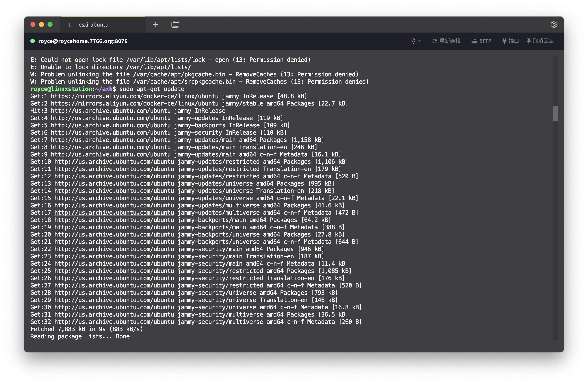Click the 'Fetched 7,883 kB in 9s' line

click(86, 329)
